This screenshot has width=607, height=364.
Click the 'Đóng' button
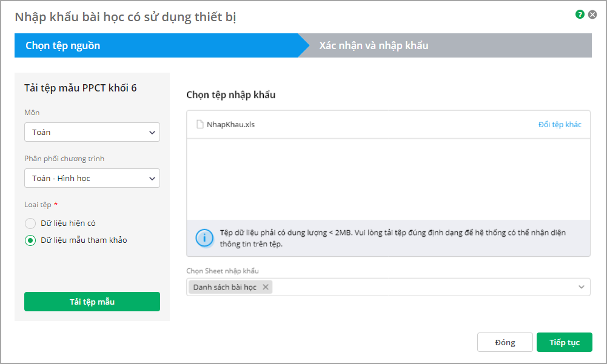505,343
